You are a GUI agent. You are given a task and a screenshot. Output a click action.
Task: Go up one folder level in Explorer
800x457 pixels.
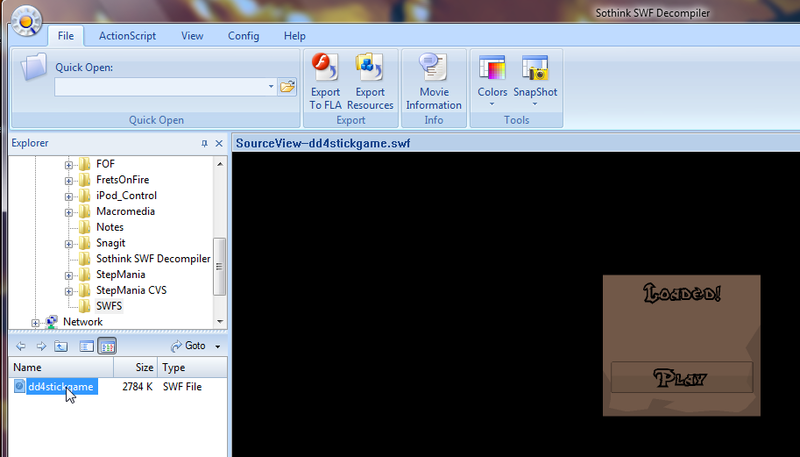[61, 346]
